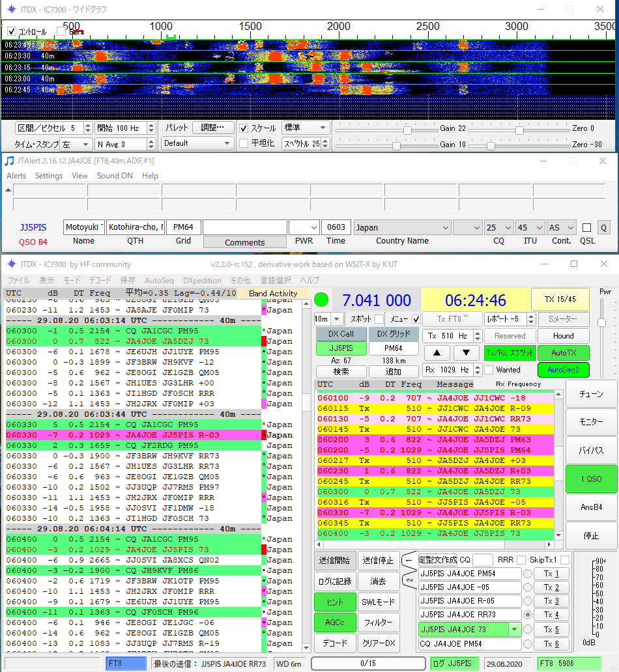Collapse JTAlert callsign rows with triangle

8,190
